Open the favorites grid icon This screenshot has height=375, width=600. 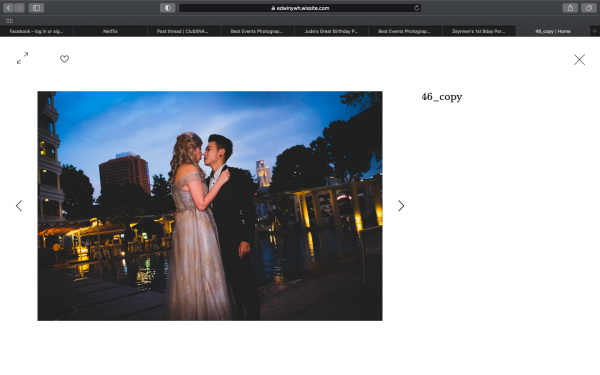[10, 21]
